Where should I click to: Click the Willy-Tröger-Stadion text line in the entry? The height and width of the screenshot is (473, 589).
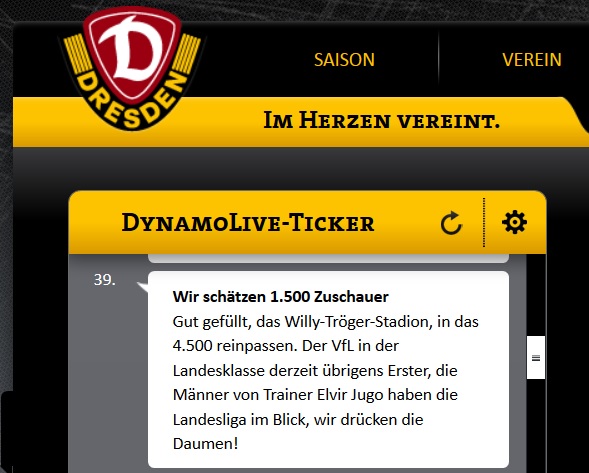click(x=326, y=322)
